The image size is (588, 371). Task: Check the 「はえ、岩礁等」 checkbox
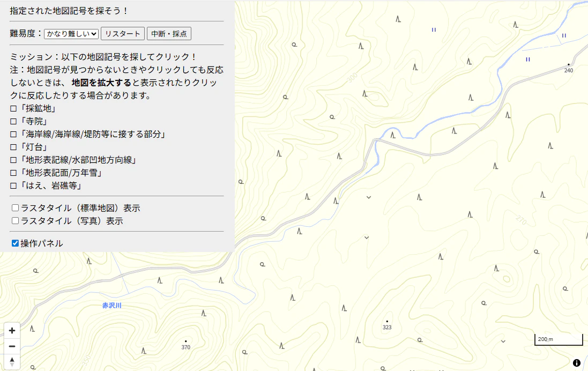point(13,186)
